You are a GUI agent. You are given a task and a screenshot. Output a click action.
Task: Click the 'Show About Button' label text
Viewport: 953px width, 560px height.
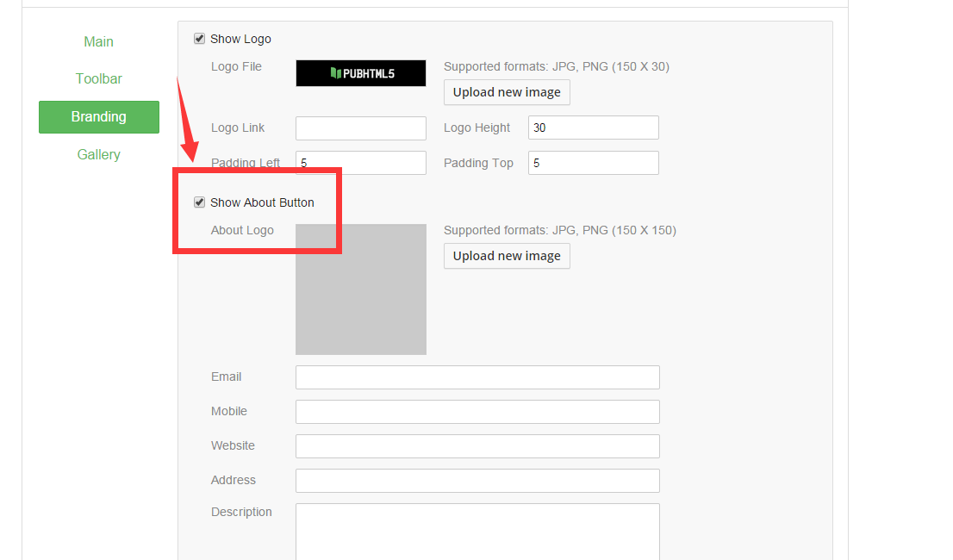pos(262,202)
